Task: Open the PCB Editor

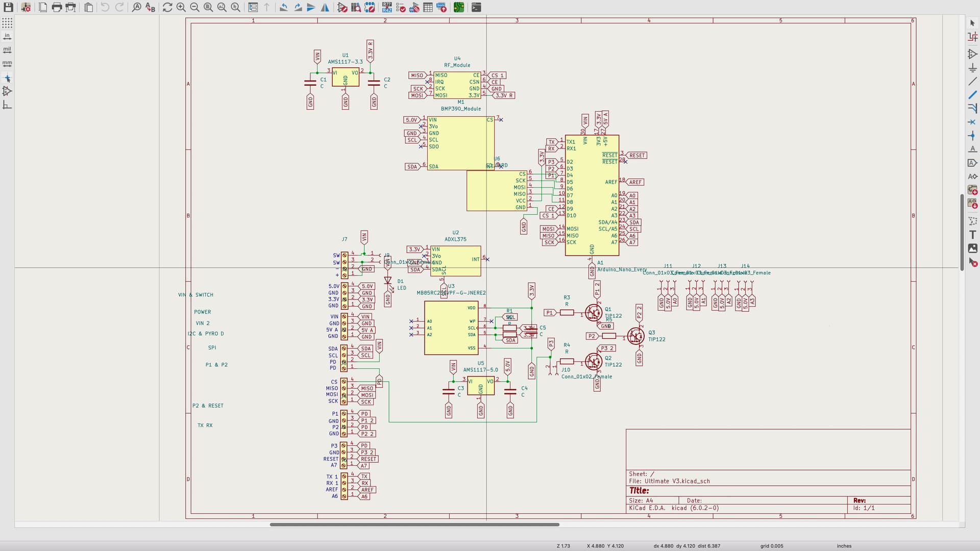Action: coord(459,8)
